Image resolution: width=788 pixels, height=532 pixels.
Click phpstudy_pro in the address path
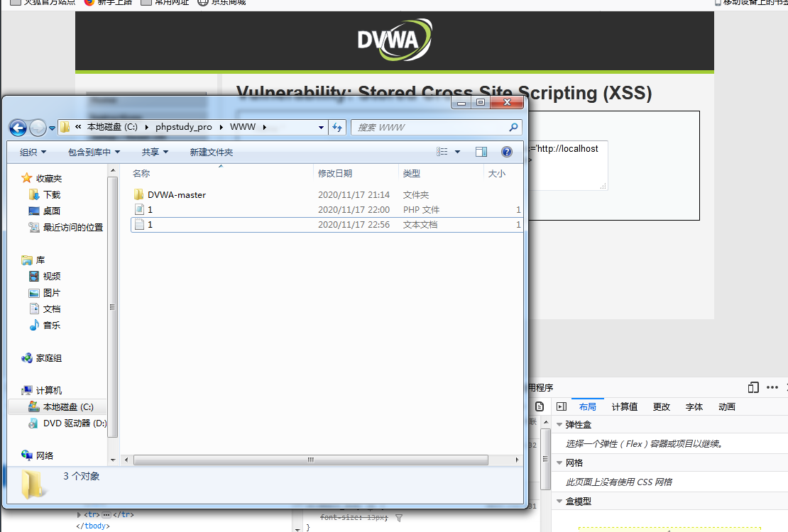click(x=183, y=127)
